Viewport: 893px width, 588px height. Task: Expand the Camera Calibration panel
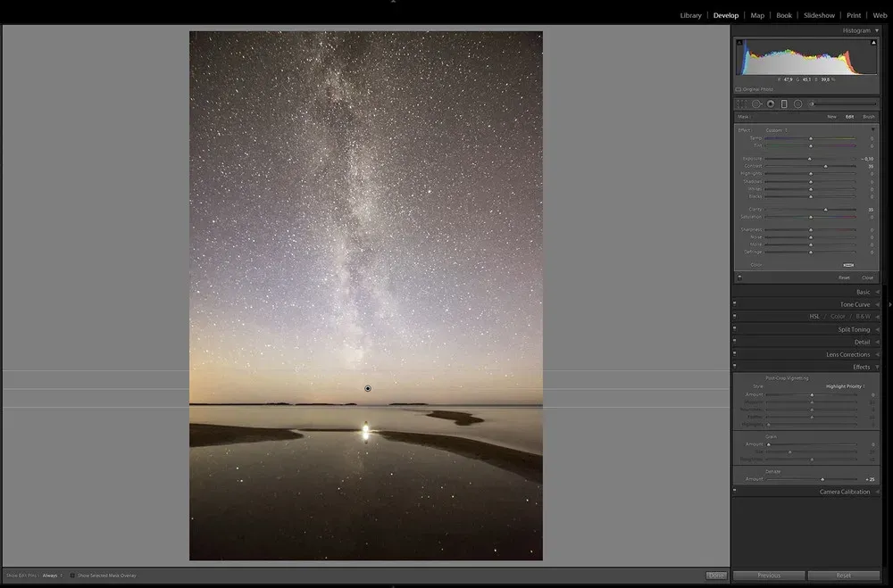[x=877, y=492]
